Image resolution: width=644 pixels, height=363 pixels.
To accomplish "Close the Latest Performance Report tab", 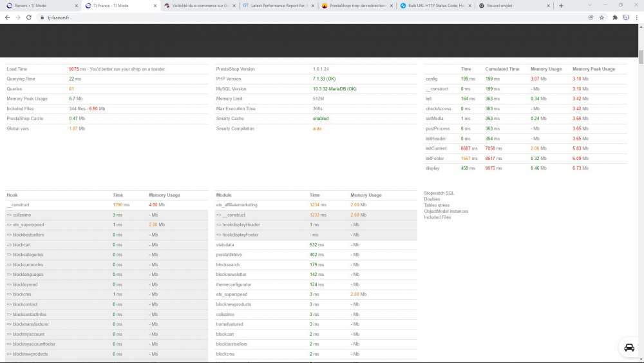I will [312, 6].
